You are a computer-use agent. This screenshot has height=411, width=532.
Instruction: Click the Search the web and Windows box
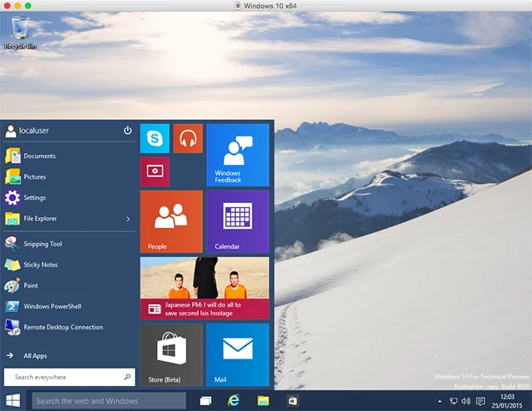(x=109, y=401)
